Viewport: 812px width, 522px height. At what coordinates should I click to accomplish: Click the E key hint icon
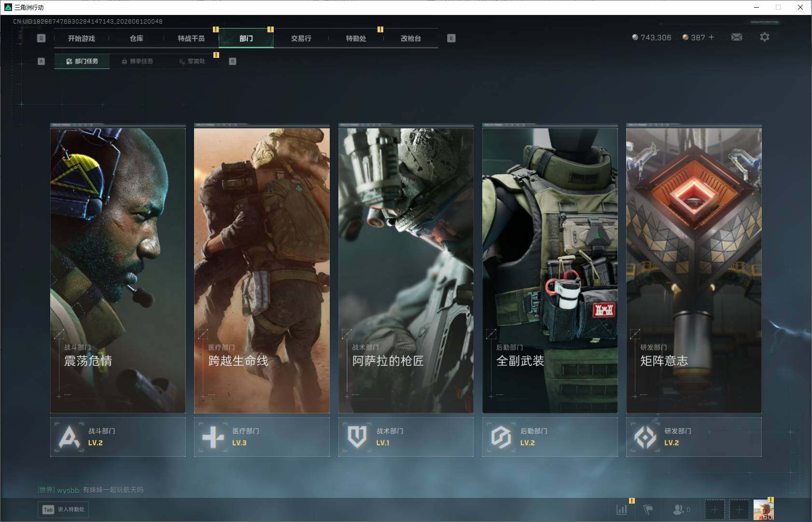point(451,38)
